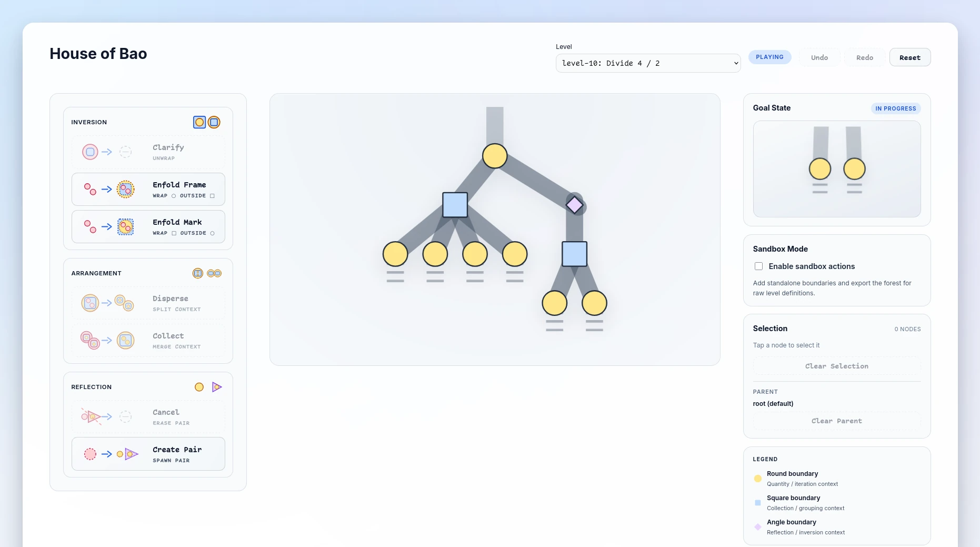Select the purple diamond angle node
980x547 pixels.
pos(574,205)
